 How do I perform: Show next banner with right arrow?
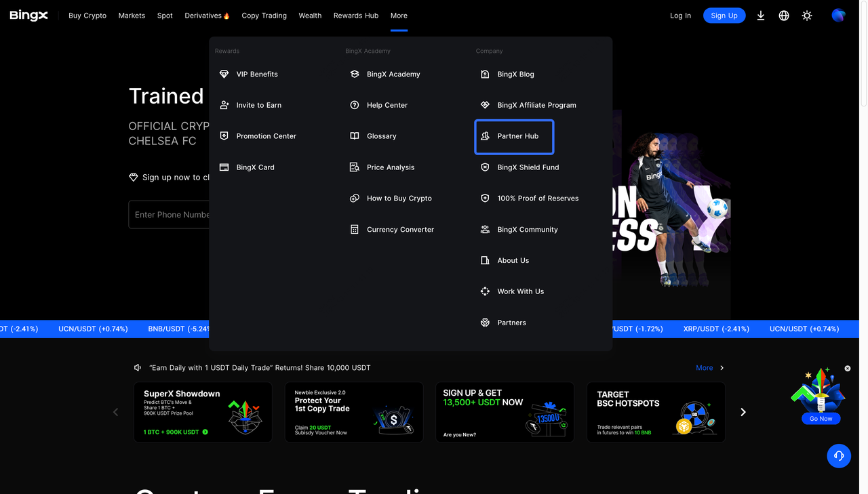[x=743, y=412]
